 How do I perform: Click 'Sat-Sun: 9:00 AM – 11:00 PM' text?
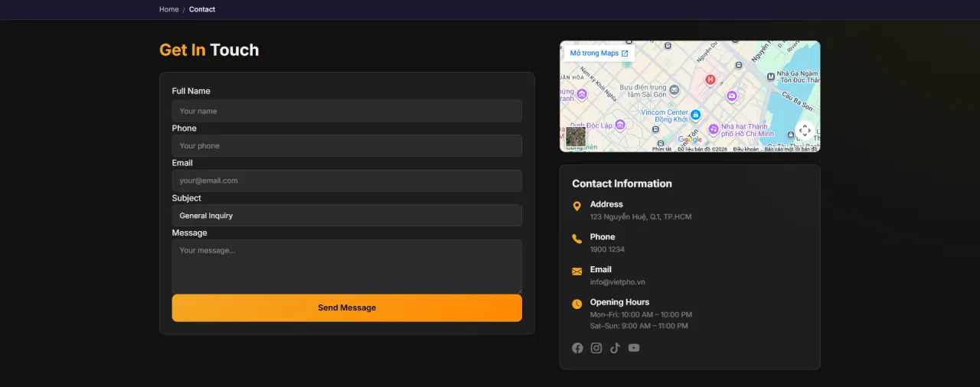pos(639,326)
